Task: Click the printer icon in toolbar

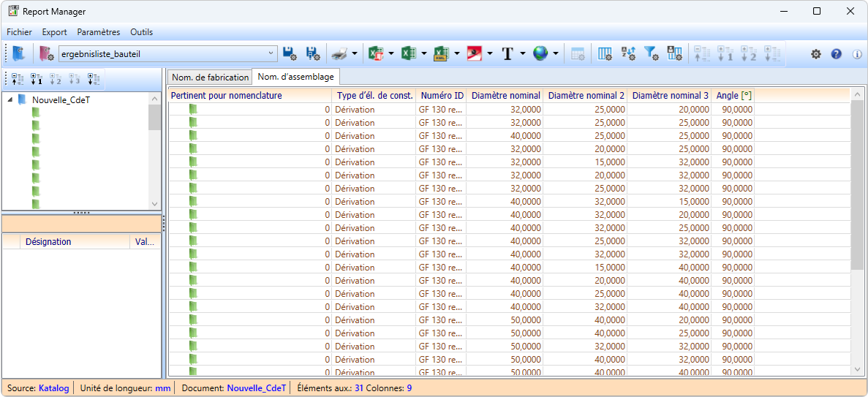Action: coord(339,53)
